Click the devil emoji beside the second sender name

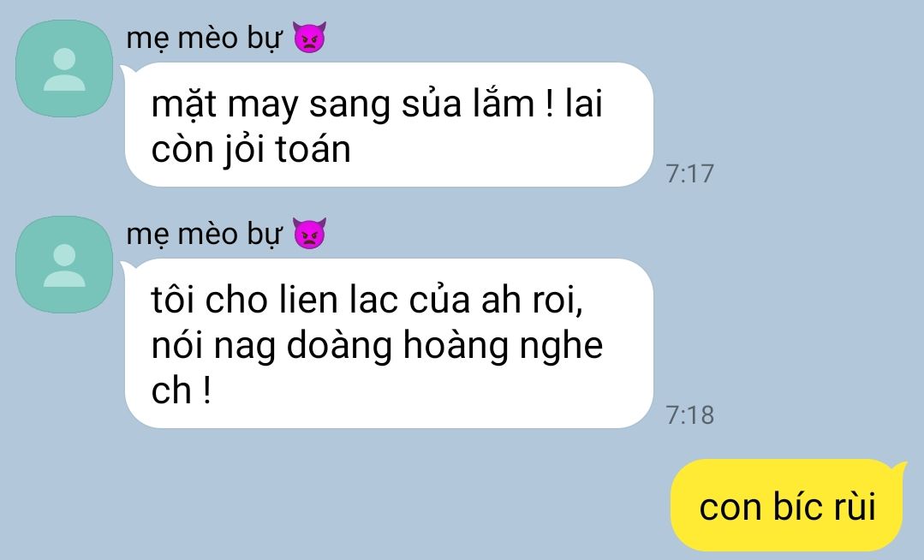309,234
